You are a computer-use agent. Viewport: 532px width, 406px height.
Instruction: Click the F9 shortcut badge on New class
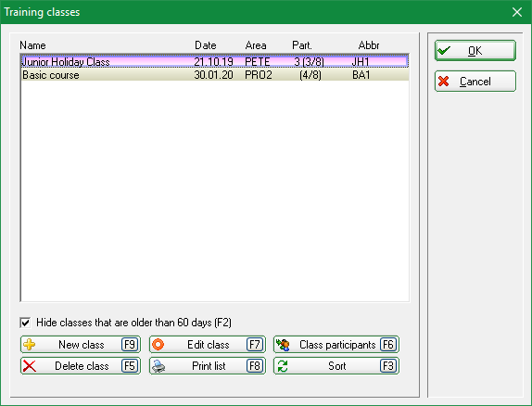130,345
